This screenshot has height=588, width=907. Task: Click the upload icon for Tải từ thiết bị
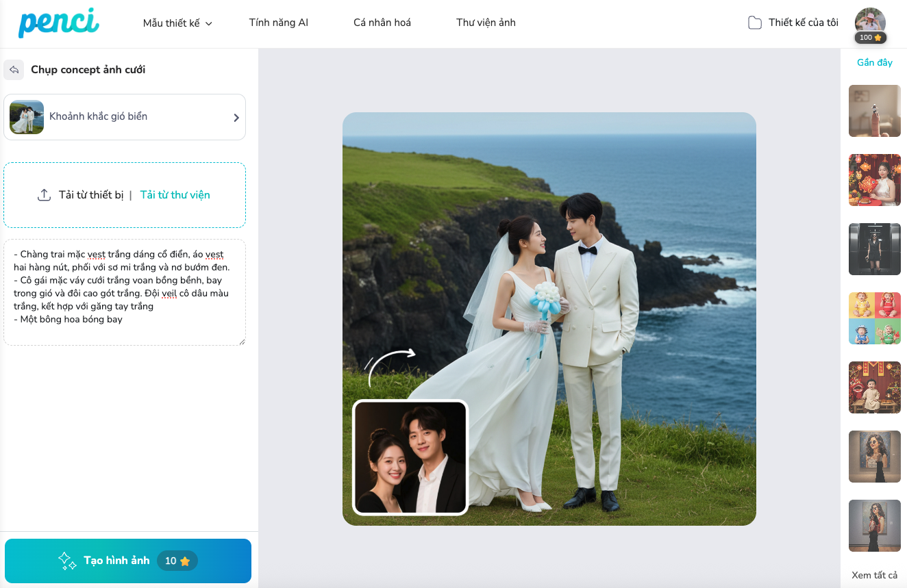(x=44, y=195)
